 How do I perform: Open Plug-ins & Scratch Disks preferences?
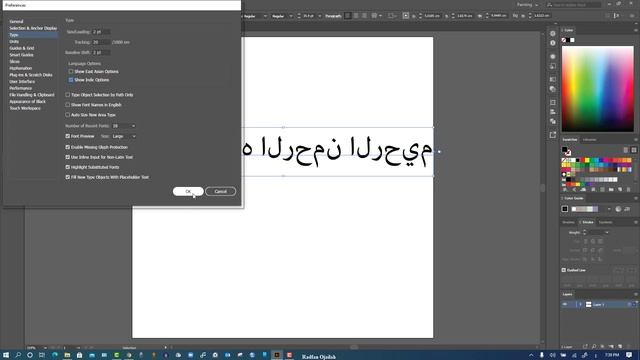click(31, 75)
